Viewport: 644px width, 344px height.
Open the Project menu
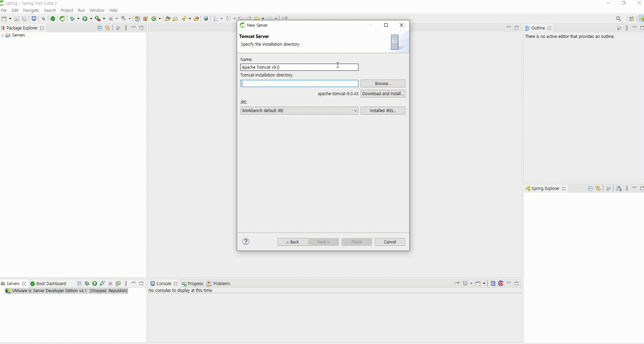[67, 10]
